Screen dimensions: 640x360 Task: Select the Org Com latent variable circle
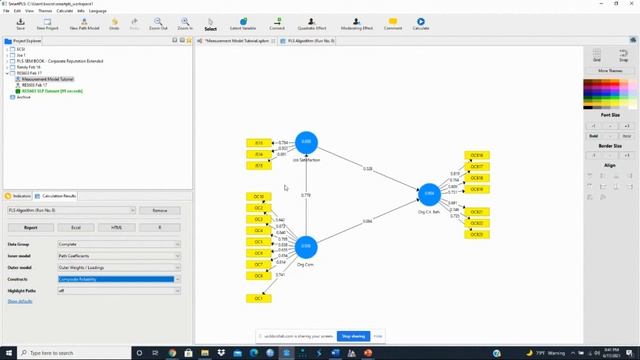(306, 247)
